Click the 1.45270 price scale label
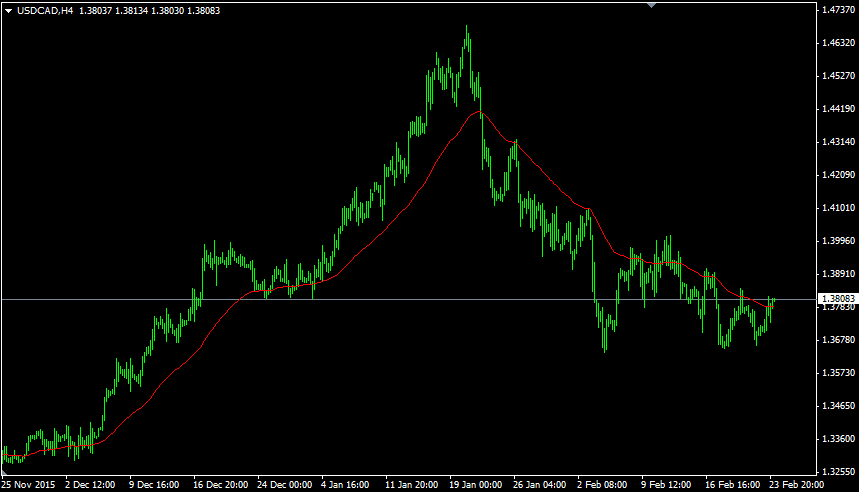The width and height of the screenshot is (859, 492). [x=839, y=76]
